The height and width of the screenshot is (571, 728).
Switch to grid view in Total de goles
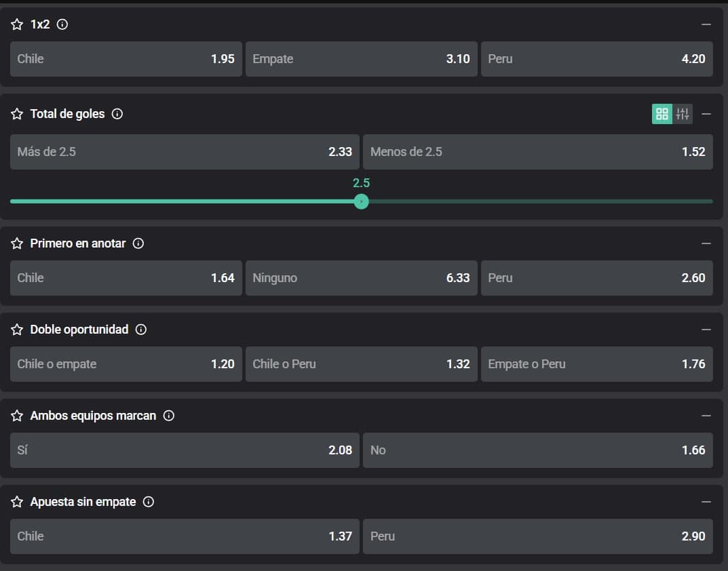click(x=662, y=114)
